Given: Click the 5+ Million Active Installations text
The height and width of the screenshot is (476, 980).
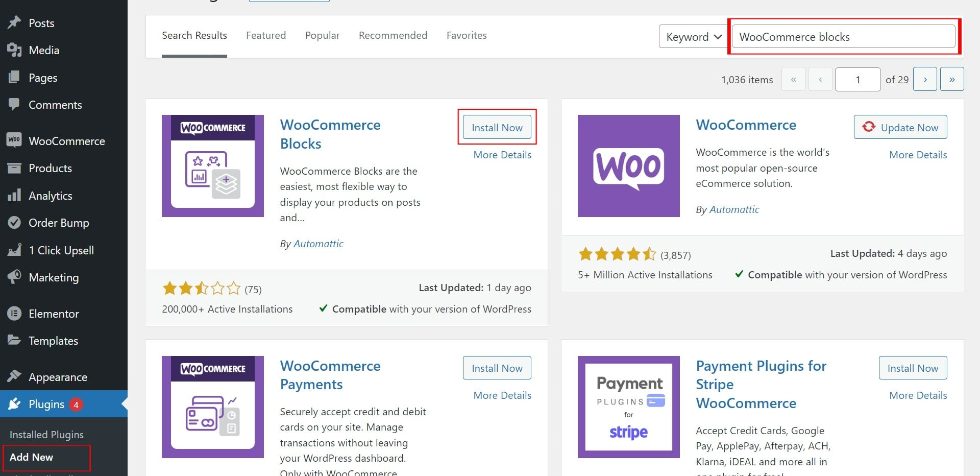Looking at the screenshot, I should click(x=645, y=275).
